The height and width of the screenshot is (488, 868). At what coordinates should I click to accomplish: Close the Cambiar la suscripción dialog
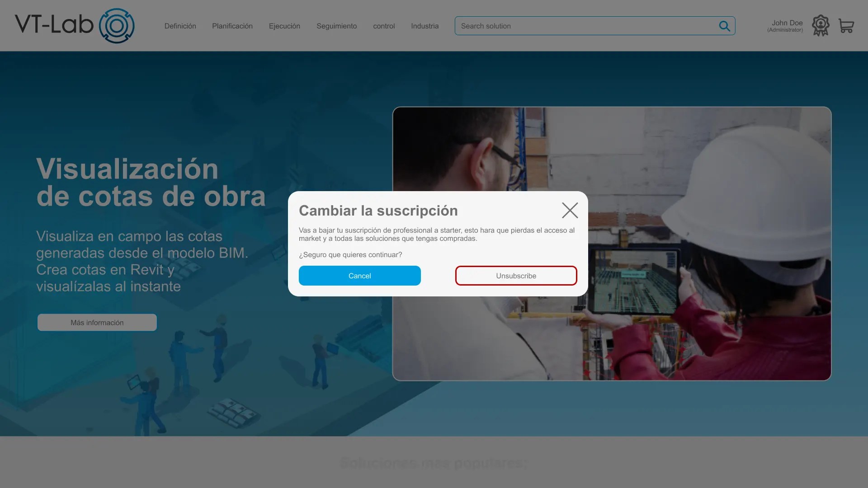click(x=570, y=210)
